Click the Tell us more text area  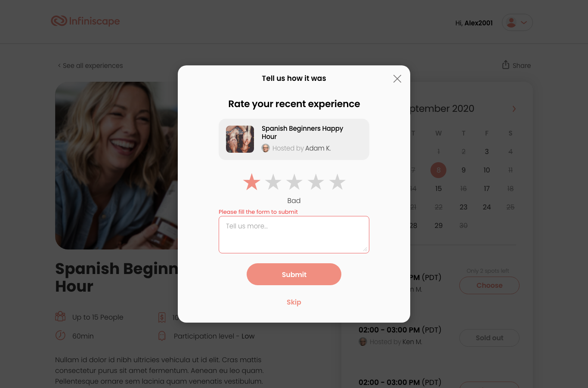tap(294, 234)
